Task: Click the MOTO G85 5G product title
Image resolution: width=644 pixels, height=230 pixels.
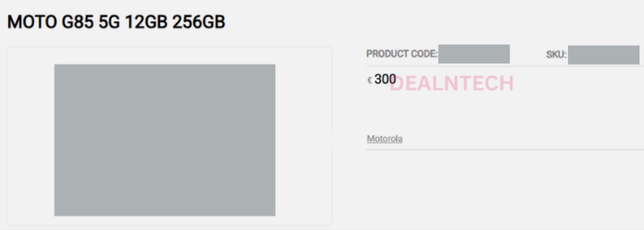Action: pyautogui.click(x=116, y=22)
